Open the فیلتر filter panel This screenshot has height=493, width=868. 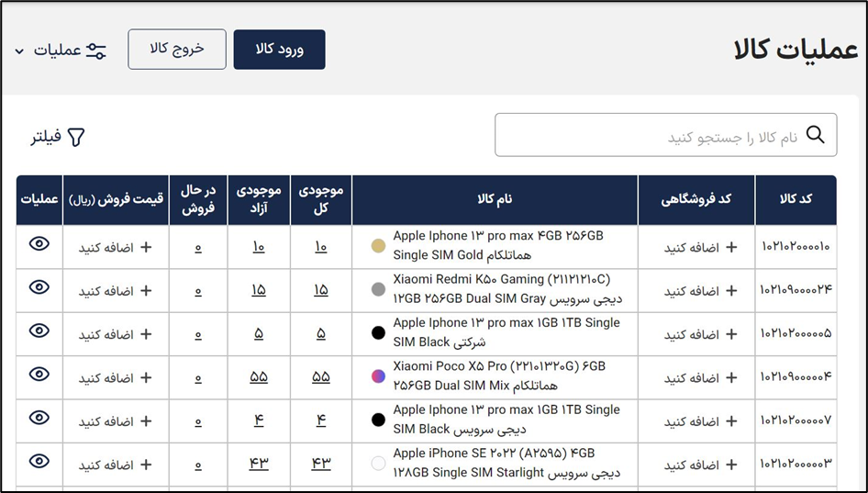(x=58, y=137)
